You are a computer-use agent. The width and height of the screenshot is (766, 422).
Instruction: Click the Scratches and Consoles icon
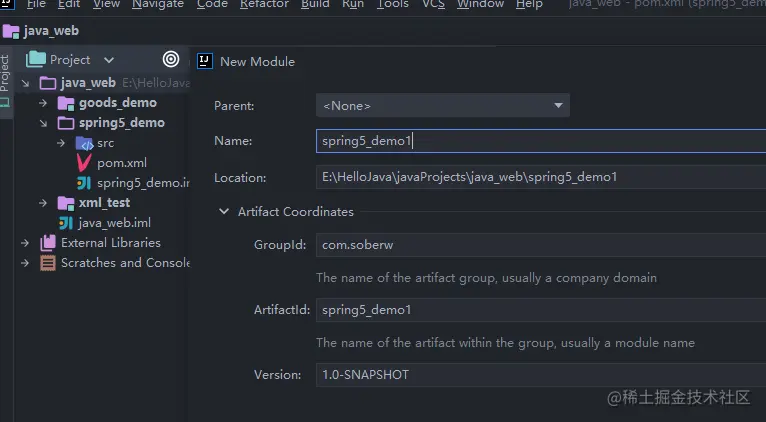[48, 263]
